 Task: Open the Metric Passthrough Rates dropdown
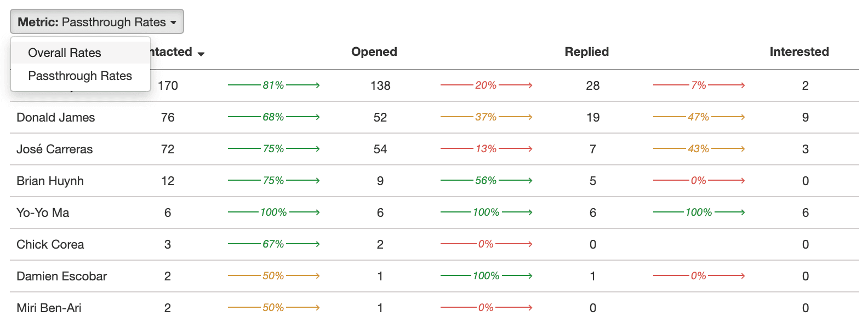[x=97, y=22]
